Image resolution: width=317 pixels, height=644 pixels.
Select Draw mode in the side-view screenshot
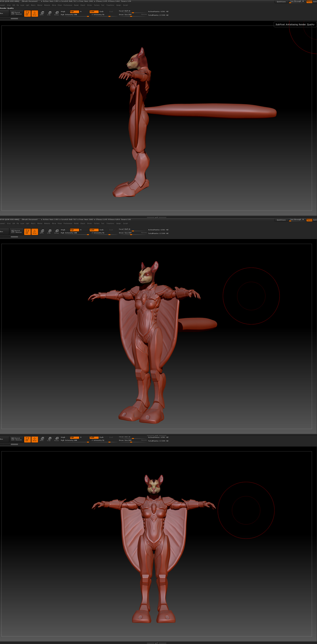coord(35,13)
